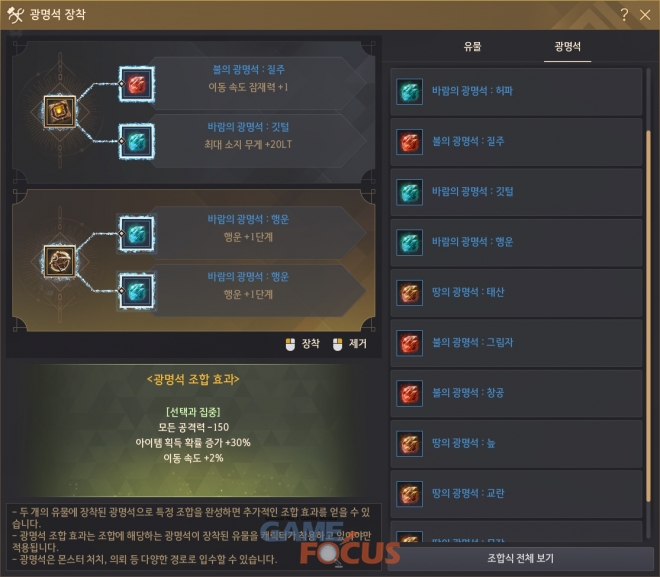Screen dimensions: 660x577
Task: Open the 조합식 전체 보기 button
Action: (521, 558)
